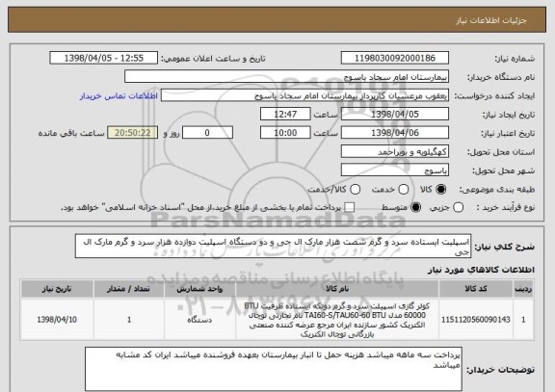The width and height of the screenshot is (555, 392).
Task: Click the need creation date 1398/04/05 field
Action: pos(395,115)
